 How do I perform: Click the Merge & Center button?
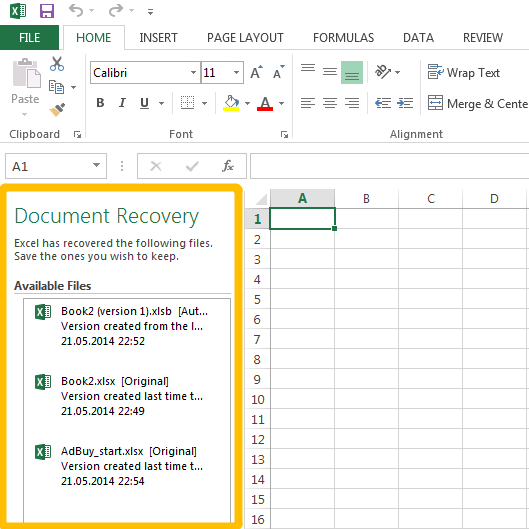[x=478, y=103]
